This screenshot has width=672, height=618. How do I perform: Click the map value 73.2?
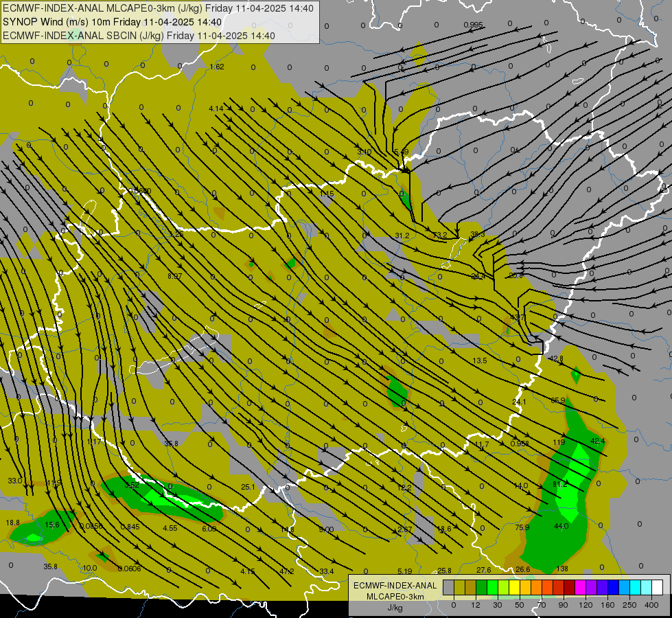pos(440,235)
